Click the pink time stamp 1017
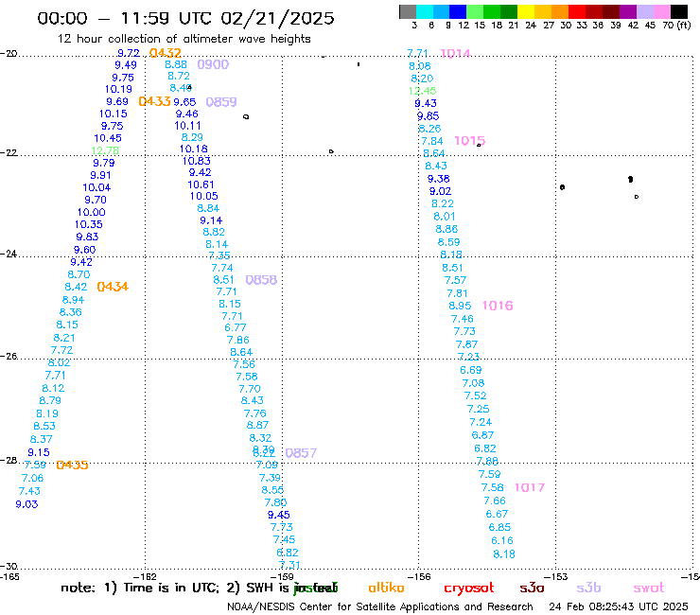This screenshot has width=700, height=615. (530, 487)
